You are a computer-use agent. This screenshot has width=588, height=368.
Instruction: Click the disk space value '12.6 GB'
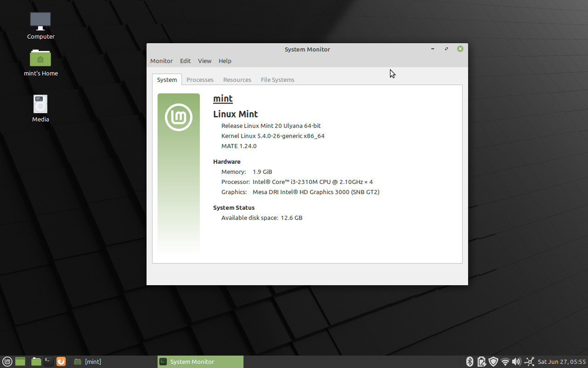(292, 218)
